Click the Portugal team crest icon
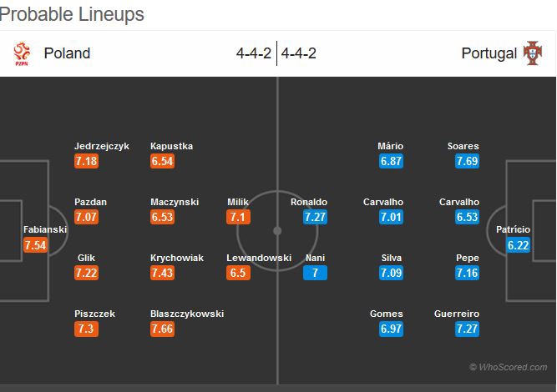This screenshot has width=557, height=392. [x=533, y=53]
